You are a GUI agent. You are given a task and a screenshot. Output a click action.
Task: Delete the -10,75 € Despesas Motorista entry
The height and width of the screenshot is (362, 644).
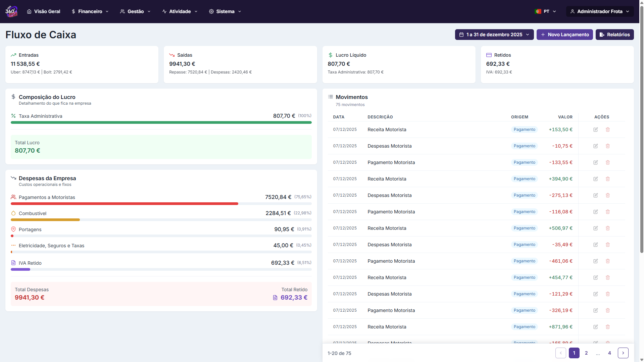607,146
